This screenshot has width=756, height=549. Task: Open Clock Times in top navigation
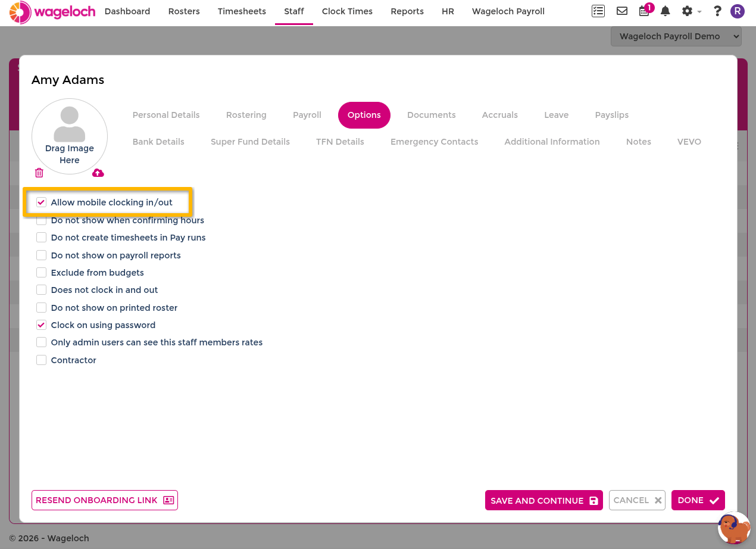(347, 11)
